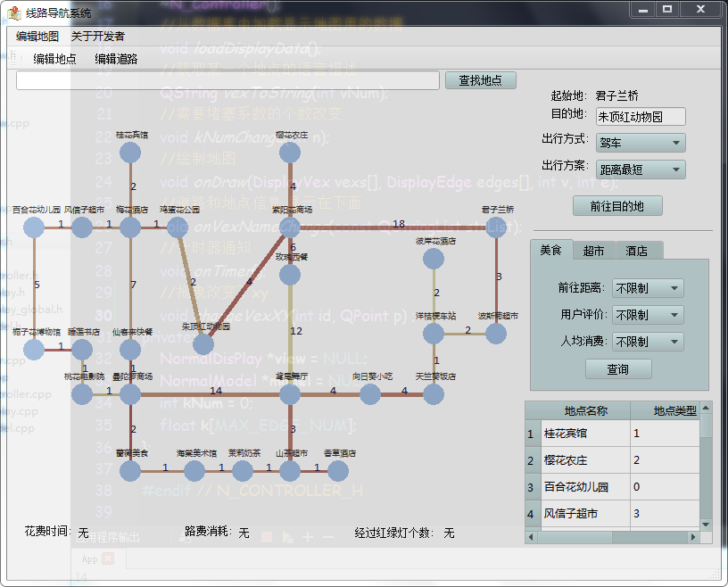Click the 风信子超市 map node
This screenshot has width=728, height=587.
[82, 227]
